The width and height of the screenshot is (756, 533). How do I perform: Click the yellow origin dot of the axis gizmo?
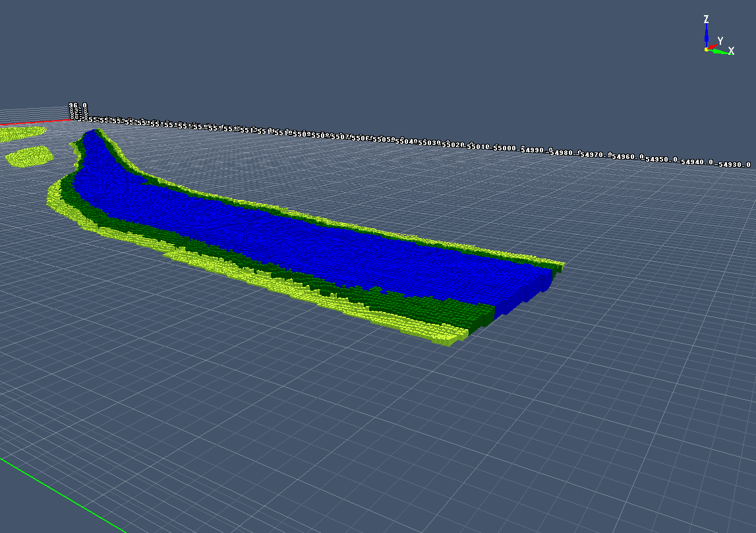(707, 49)
